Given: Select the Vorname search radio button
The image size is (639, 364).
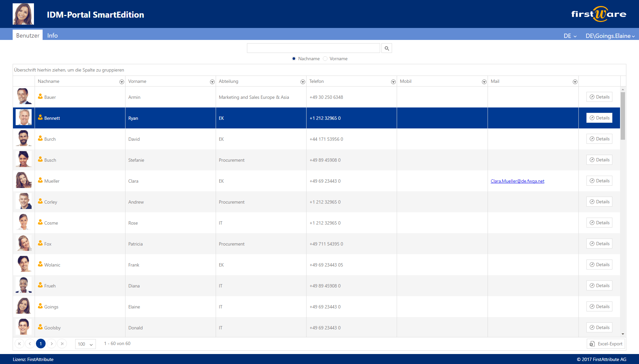Looking at the screenshot, I should coord(325,59).
